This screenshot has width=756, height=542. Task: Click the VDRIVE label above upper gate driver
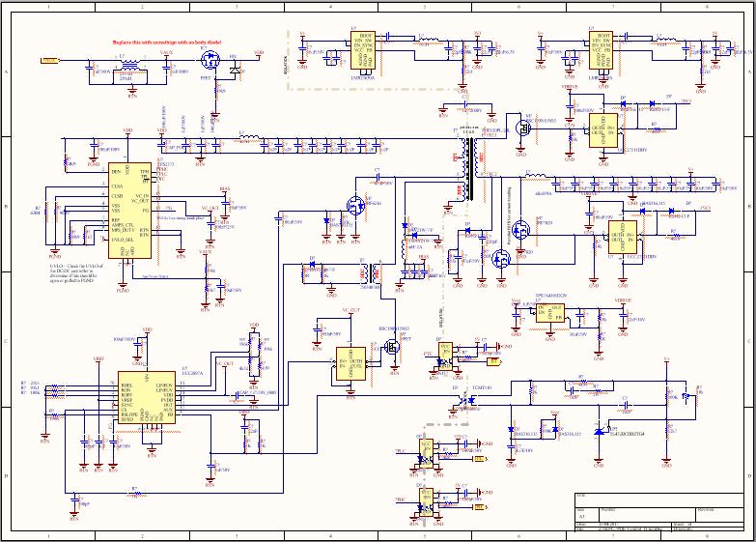pyautogui.click(x=570, y=87)
